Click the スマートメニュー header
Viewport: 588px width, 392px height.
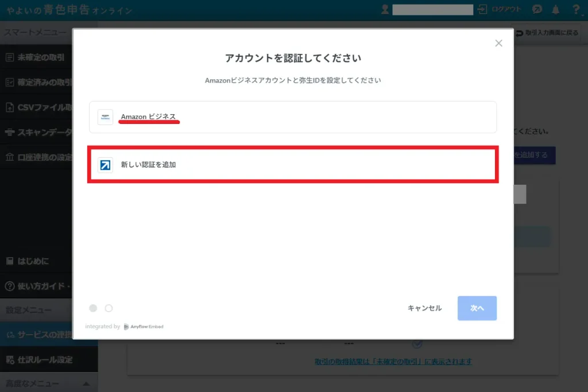(x=36, y=33)
